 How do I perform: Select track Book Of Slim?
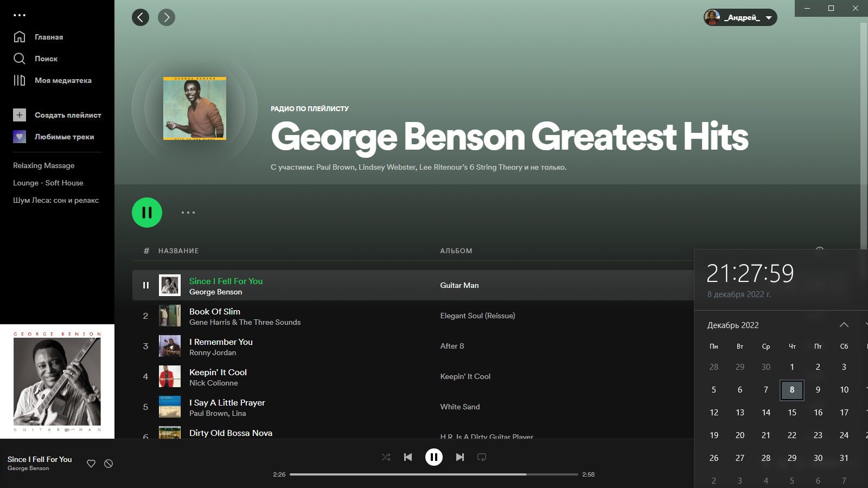pyautogui.click(x=215, y=311)
